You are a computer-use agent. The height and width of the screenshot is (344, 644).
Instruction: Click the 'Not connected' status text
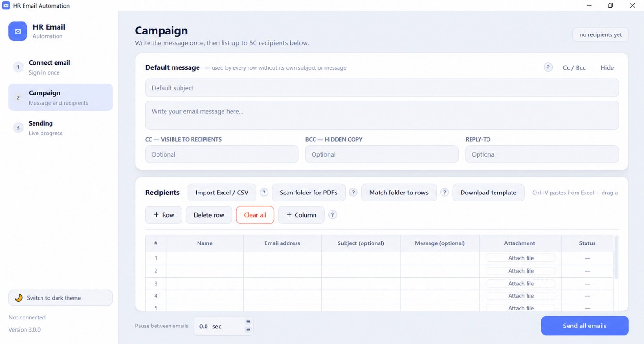27,318
